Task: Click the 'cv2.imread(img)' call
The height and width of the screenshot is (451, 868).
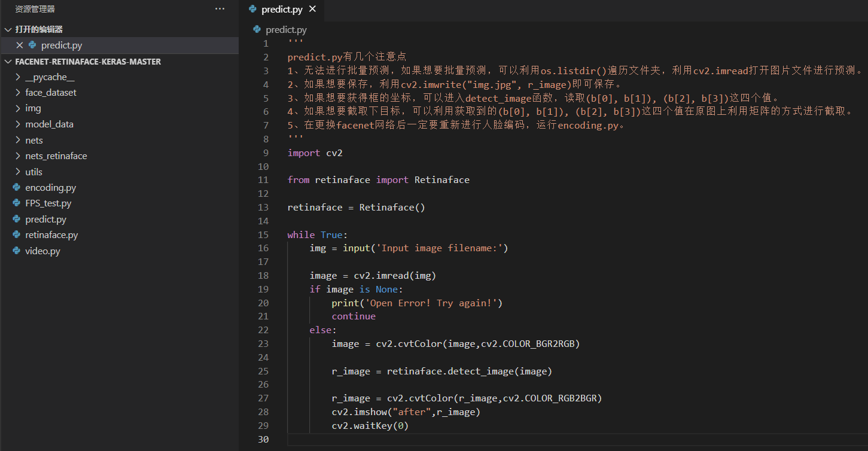Action: [395, 276]
